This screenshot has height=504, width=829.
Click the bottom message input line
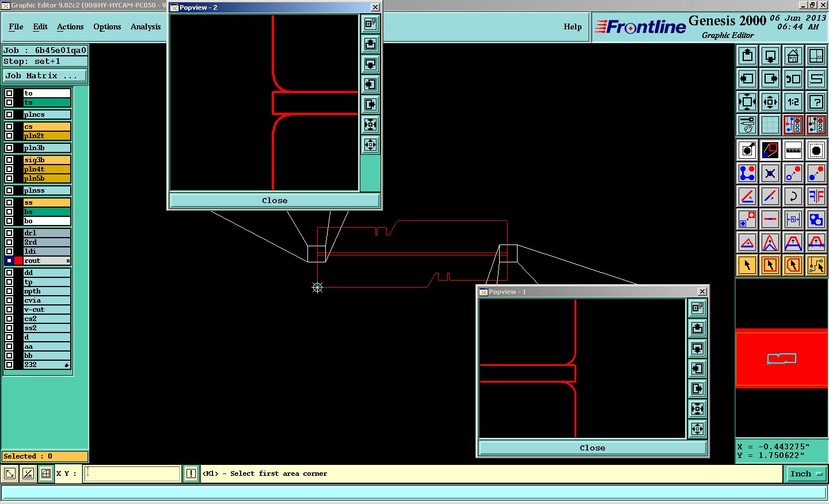pos(414,492)
